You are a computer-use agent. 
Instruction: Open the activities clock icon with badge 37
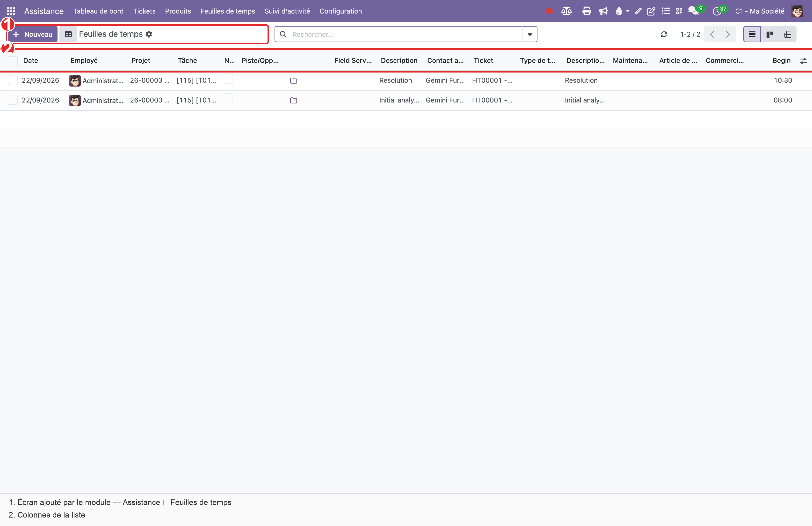click(717, 11)
